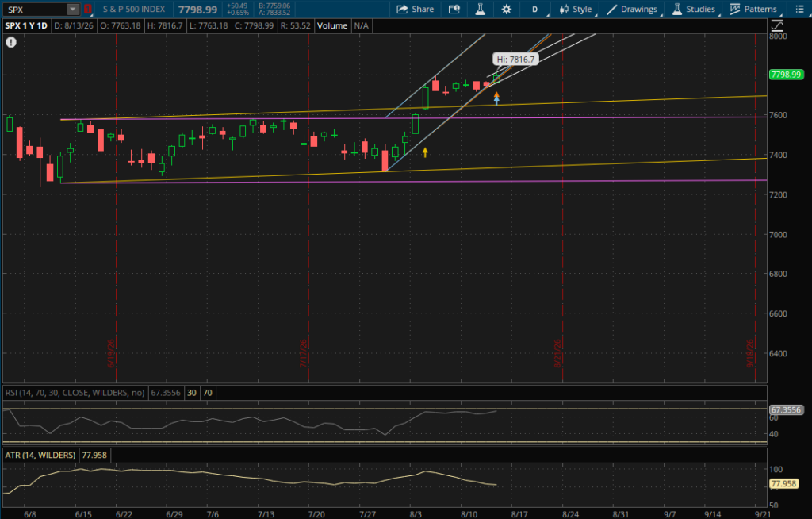The image size is (812, 519).
Task: Click the hamburger list menu icon
Action: click(799, 10)
